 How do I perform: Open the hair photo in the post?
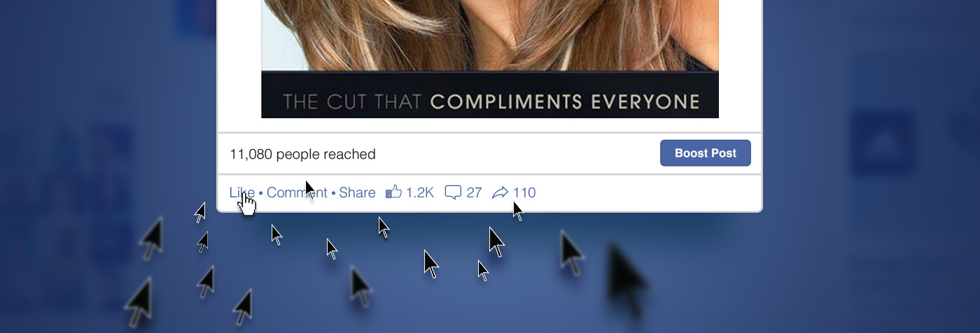pyautogui.click(x=490, y=35)
